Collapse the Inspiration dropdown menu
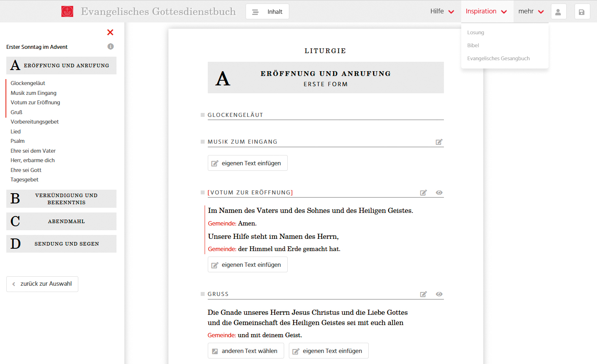Viewport: 597px width, 364px height. pos(486,11)
